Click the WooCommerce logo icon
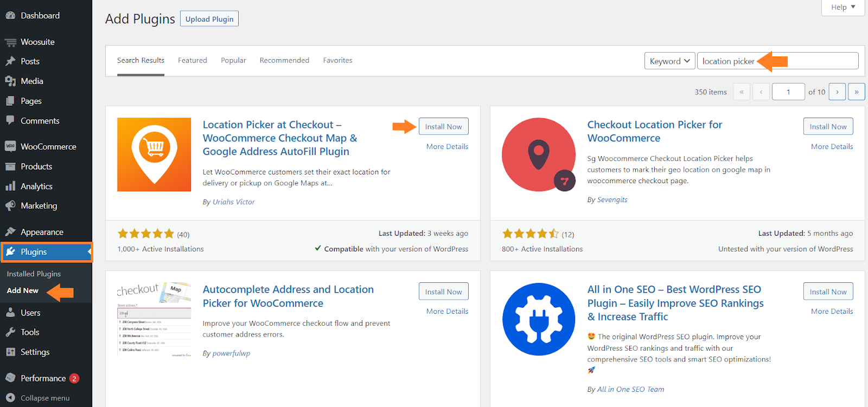The image size is (868, 407). (x=10, y=146)
